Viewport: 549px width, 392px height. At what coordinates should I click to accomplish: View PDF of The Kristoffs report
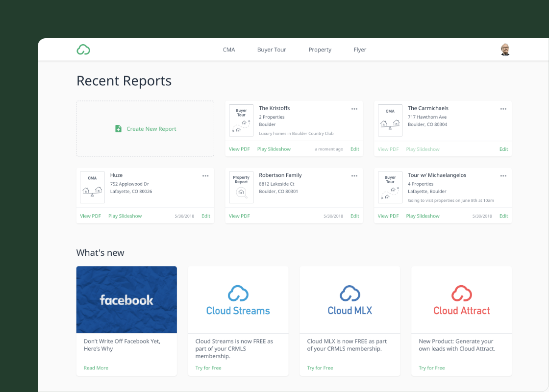coord(239,149)
